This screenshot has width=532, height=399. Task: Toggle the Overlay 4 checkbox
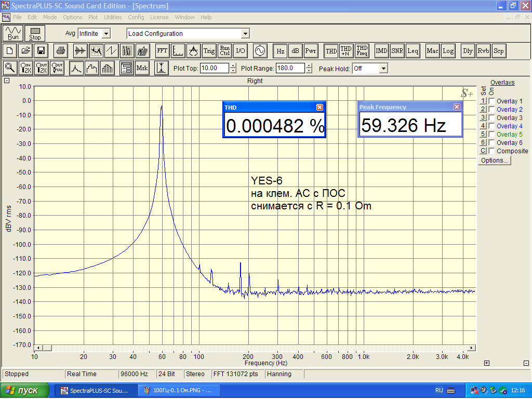[491, 126]
